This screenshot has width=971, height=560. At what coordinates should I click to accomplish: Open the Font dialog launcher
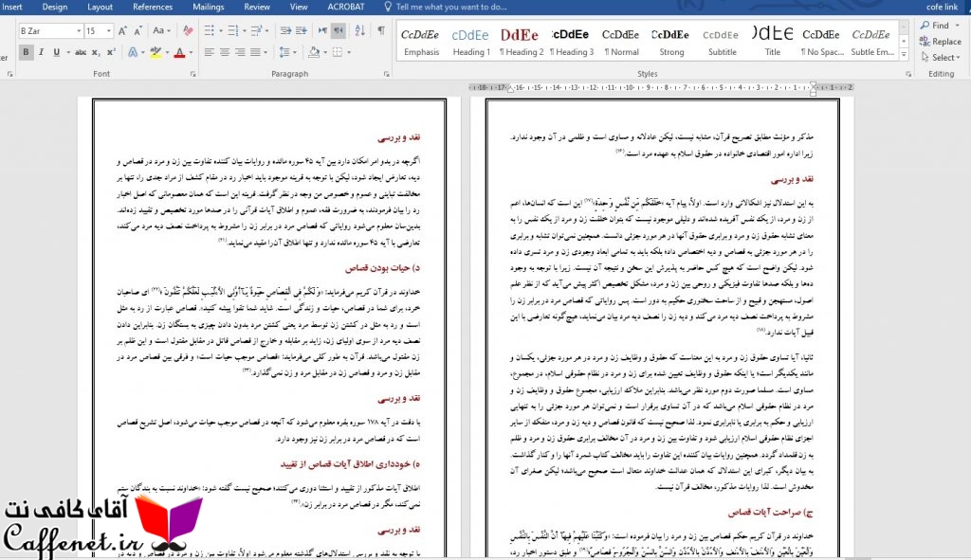193,74
